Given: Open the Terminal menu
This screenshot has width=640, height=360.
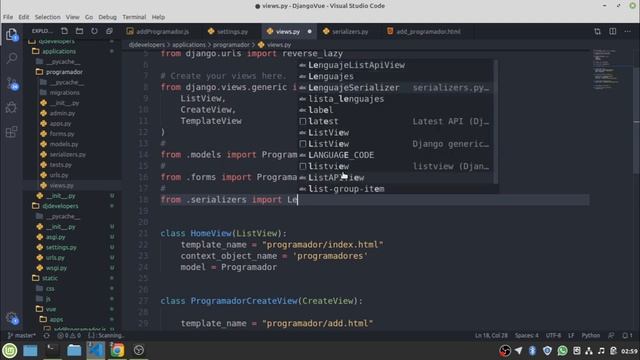Looking at the screenshot, I should coord(134,17).
